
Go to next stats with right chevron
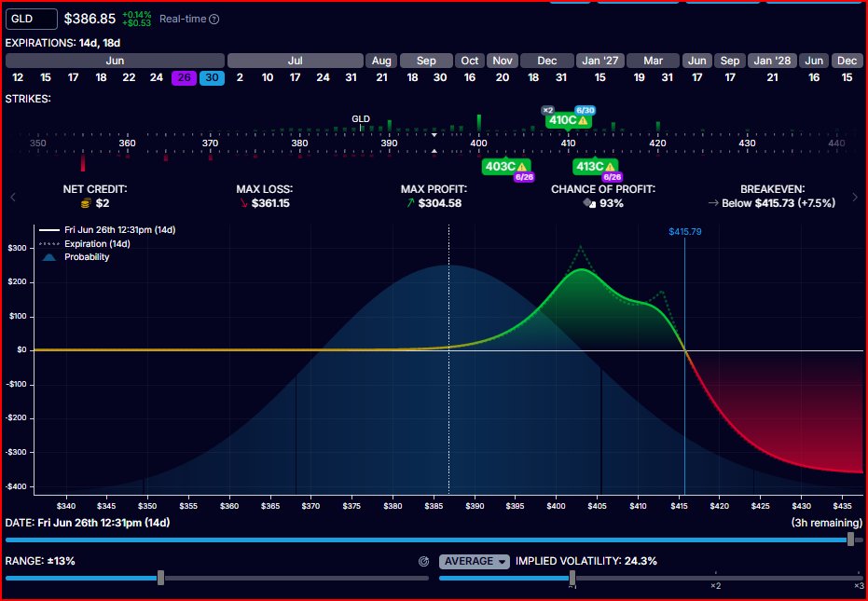855,197
